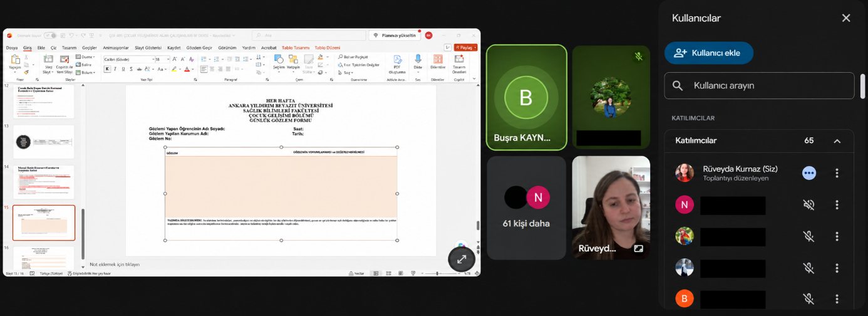
Task: Click the Arrange (Yerleştir) icon in ribbon
Action: point(293,59)
